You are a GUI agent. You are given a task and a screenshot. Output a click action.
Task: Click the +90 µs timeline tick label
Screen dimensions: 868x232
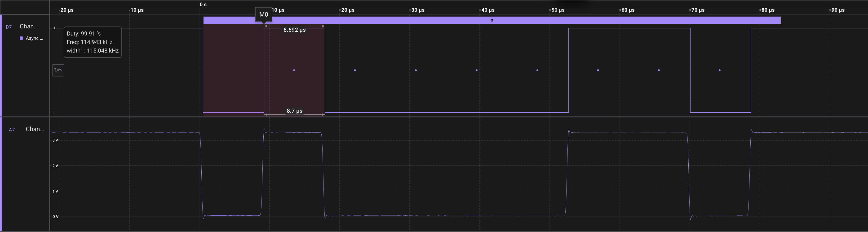pos(836,10)
